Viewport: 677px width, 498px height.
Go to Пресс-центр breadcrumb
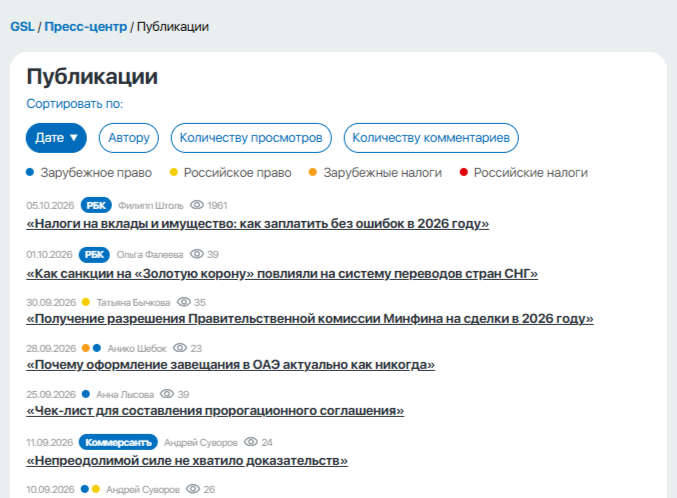(x=86, y=27)
